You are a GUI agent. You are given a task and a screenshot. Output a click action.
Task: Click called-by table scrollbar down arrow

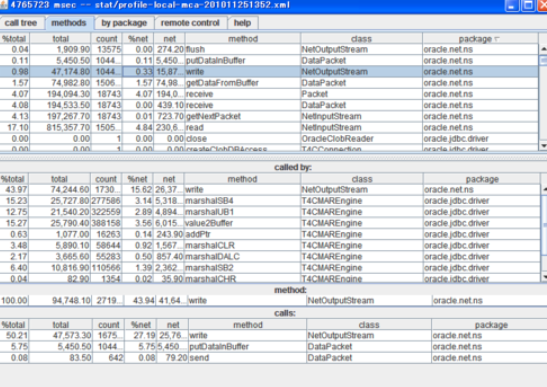[544, 277]
